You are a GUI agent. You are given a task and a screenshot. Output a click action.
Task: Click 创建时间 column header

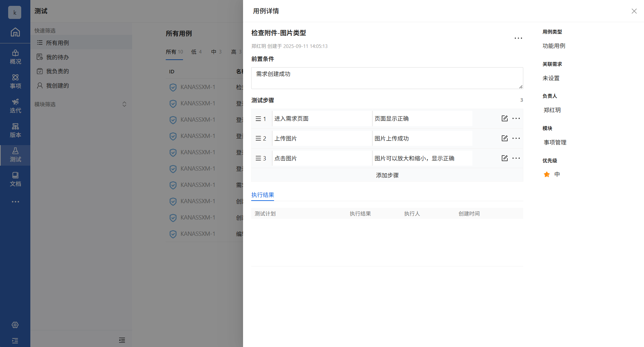click(x=469, y=214)
